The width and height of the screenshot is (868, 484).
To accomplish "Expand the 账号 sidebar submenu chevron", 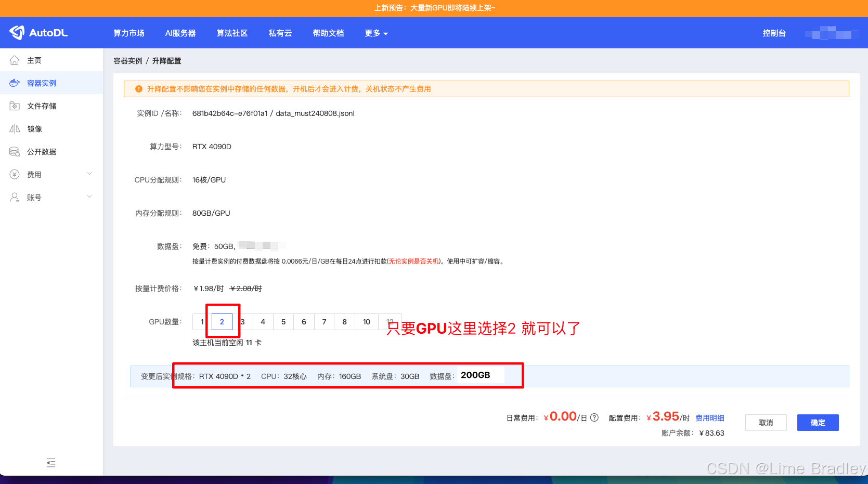I will [x=89, y=197].
